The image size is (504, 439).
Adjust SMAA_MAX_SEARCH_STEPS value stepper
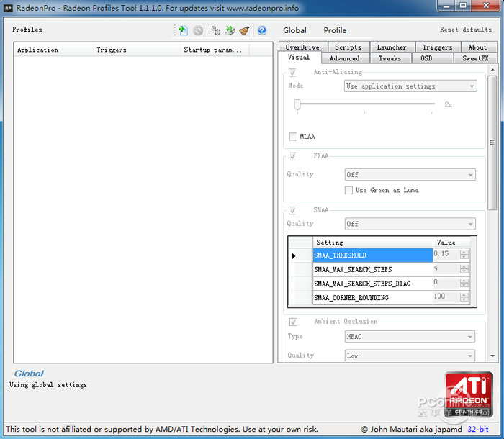pos(464,268)
